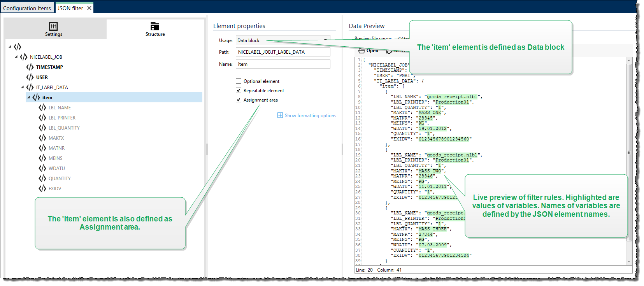Click the Data Preview vertical scrollbar down arrow
This screenshot has height=286, width=644.
629,261
